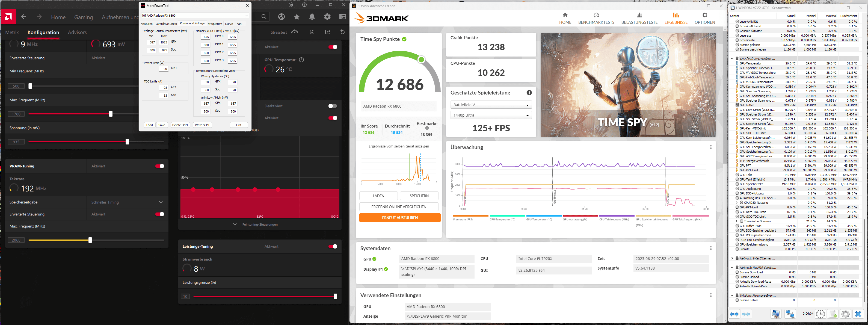This screenshot has width=868, height=325.
Task: Open HWiNFO remote monitor magnifier icon
Action: click(776, 314)
